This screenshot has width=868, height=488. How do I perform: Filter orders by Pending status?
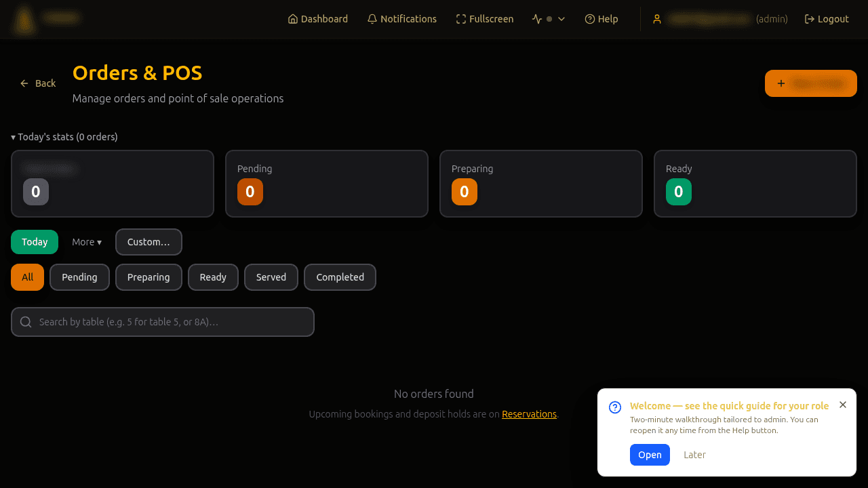tap(79, 277)
